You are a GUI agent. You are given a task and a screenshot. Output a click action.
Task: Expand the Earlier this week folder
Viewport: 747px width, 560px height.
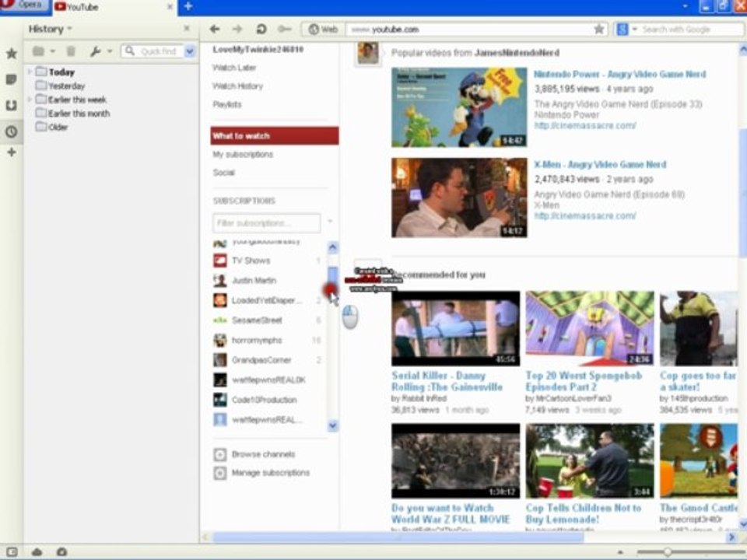[x=30, y=100]
